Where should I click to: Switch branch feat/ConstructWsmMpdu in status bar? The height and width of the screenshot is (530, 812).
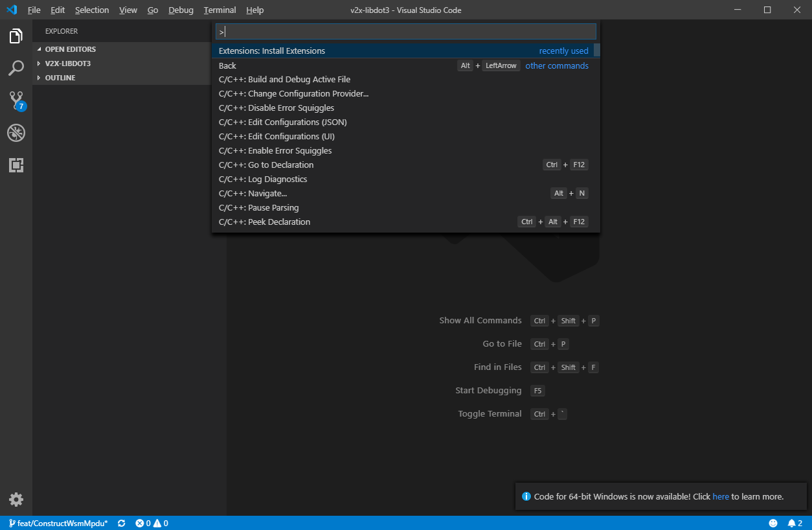[58, 523]
